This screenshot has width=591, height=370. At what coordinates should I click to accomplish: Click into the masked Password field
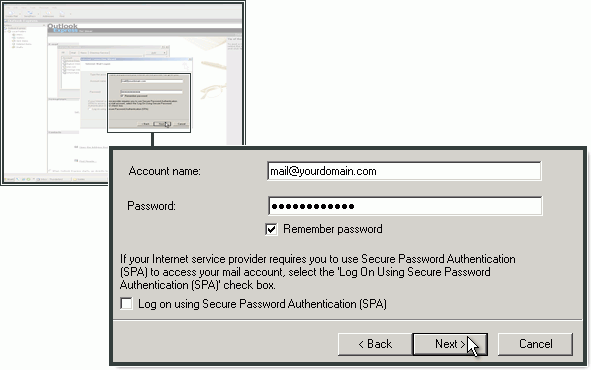(x=405, y=206)
